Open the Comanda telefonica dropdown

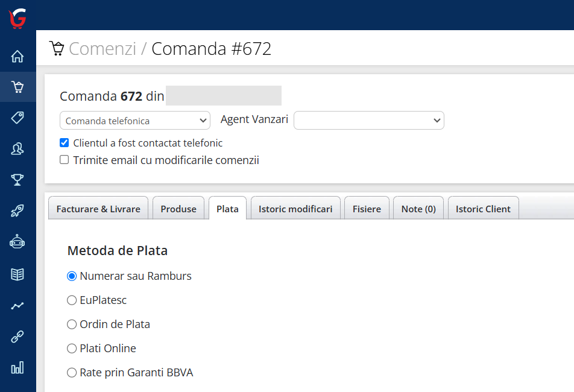(135, 121)
